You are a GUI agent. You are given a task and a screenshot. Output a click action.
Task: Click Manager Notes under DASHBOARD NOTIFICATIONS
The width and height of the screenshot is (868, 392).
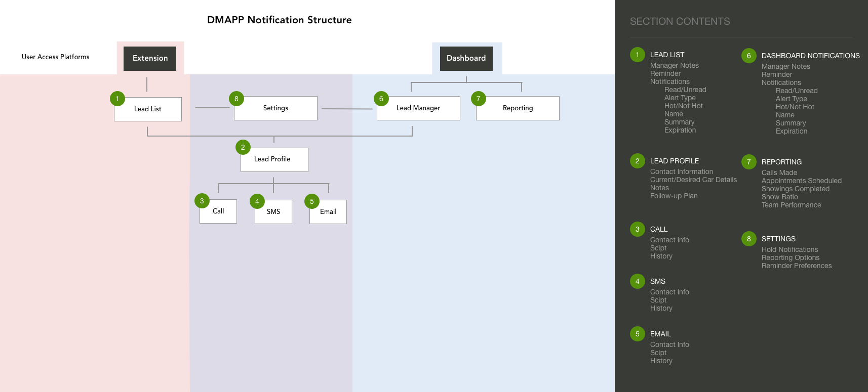point(786,66)
